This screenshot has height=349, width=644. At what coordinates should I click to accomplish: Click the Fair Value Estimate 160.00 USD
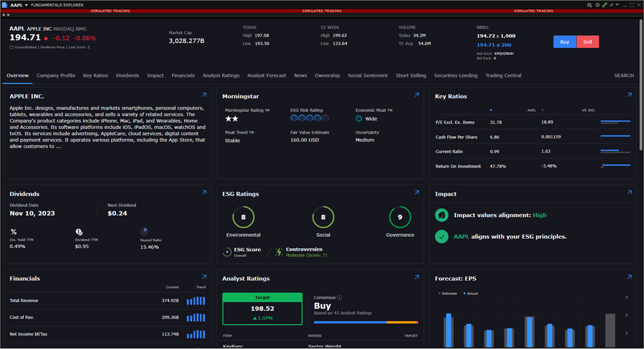pos(304,140)
